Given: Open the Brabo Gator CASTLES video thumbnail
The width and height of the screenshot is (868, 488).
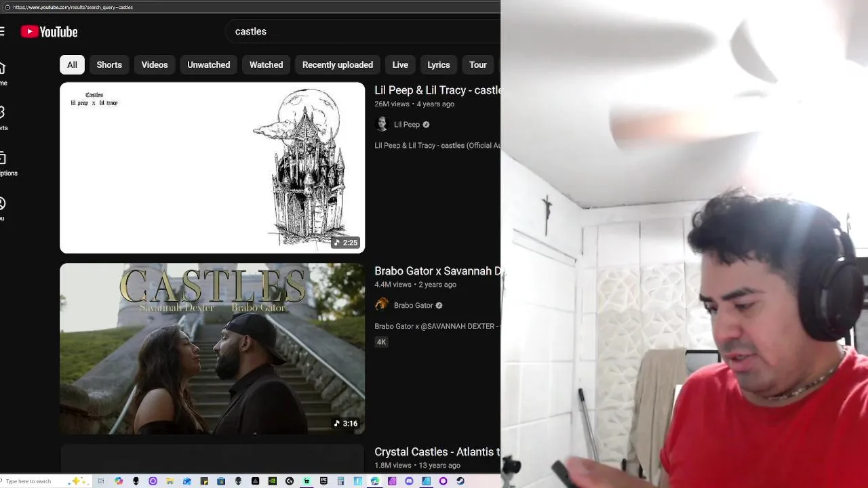Looking at the screenshot, I should 212,348.
